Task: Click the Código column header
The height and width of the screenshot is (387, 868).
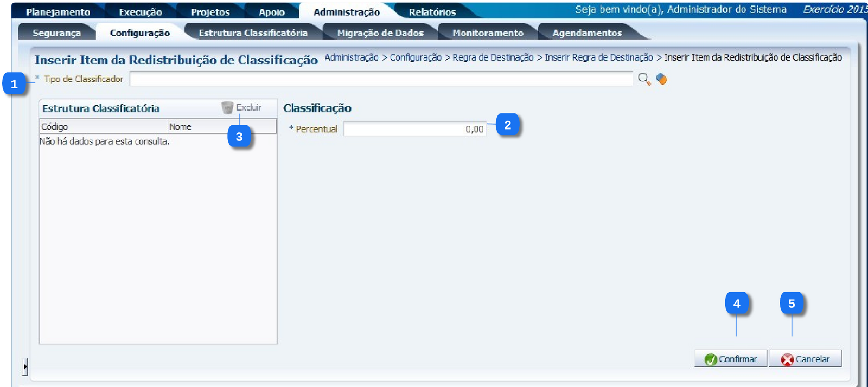Action: click(103, 127)
